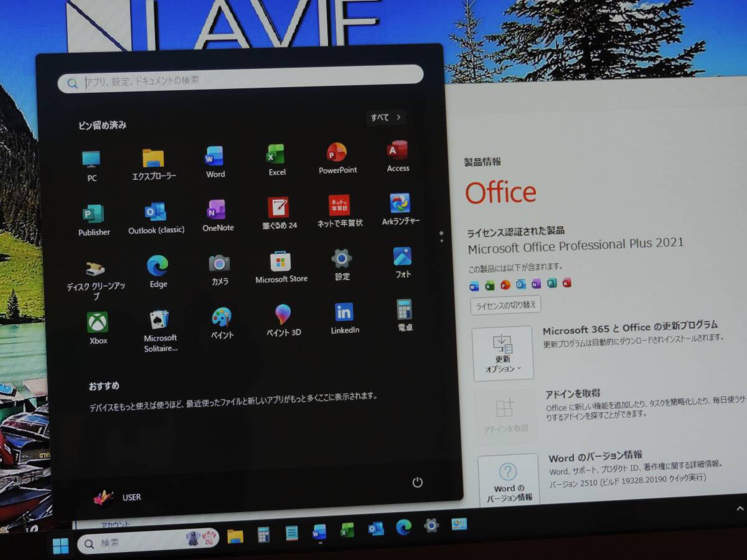Open Access pinned app
Viewport: 747px width, 560px height.
click(398, 156)
